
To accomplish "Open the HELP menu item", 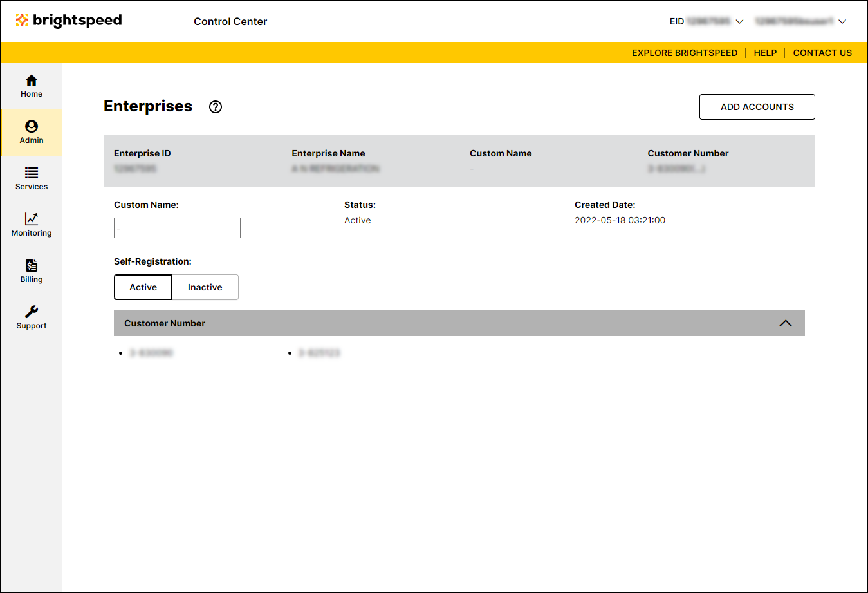I will pos(765,53).
